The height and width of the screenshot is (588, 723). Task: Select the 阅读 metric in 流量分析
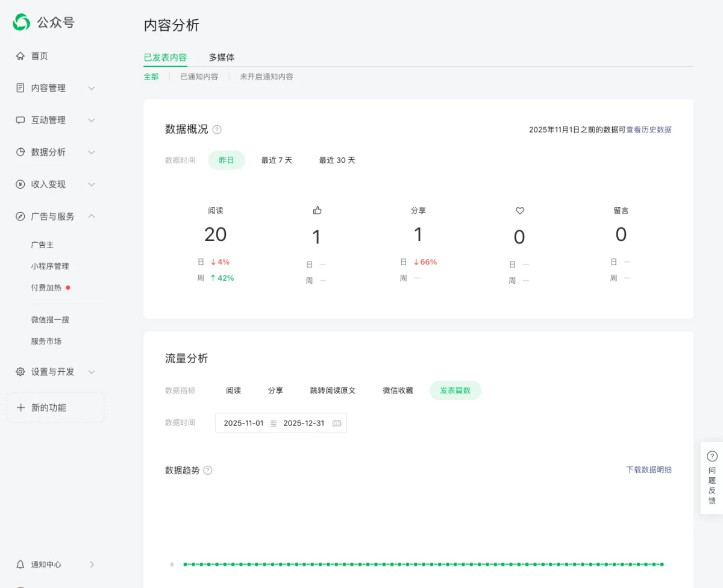coord(234,390)
